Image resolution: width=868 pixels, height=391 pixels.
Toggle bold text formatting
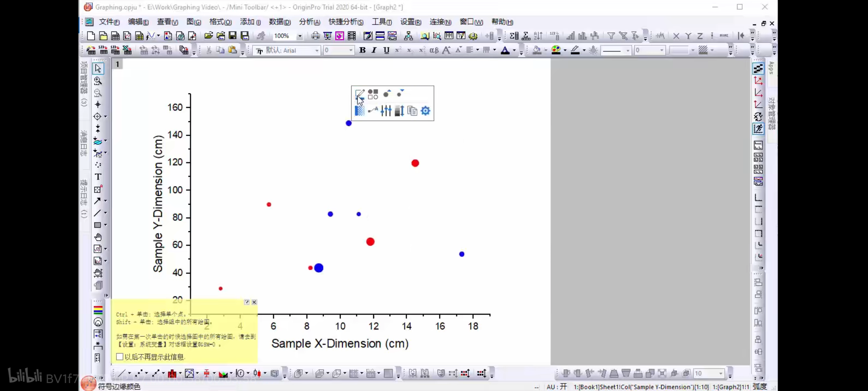tap(362, 50)
